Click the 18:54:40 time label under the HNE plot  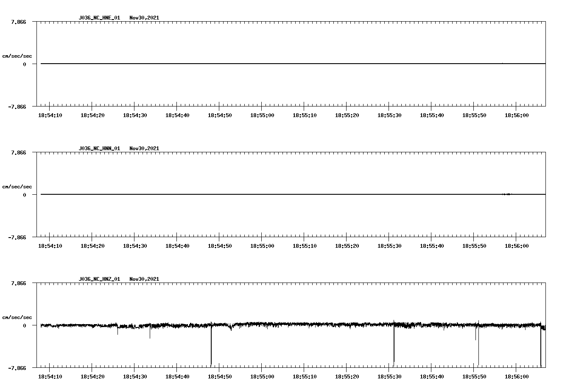(x=177, y=115)
